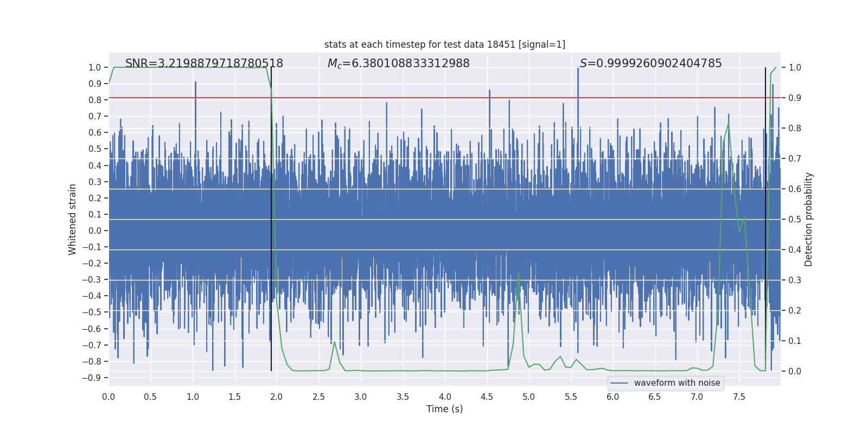Click the blue line sample in legend
This screenshot has width=868, height=434.
(x=619, y=383)
